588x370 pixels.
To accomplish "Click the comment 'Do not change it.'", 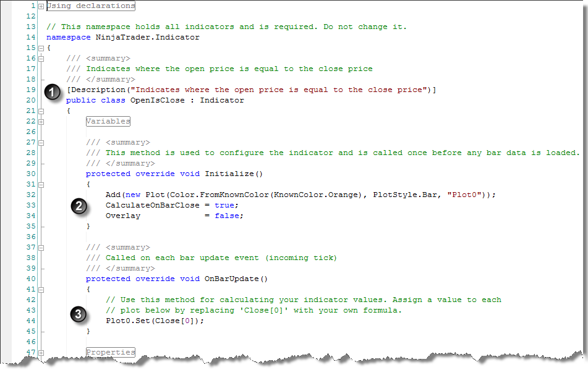I will pos(365,27).
